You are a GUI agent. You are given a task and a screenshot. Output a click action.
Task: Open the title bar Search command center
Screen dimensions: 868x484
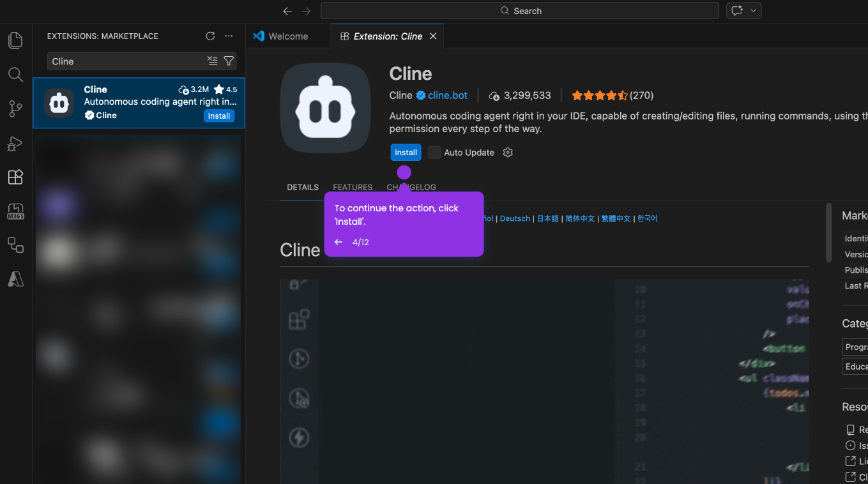click(520, 11)
